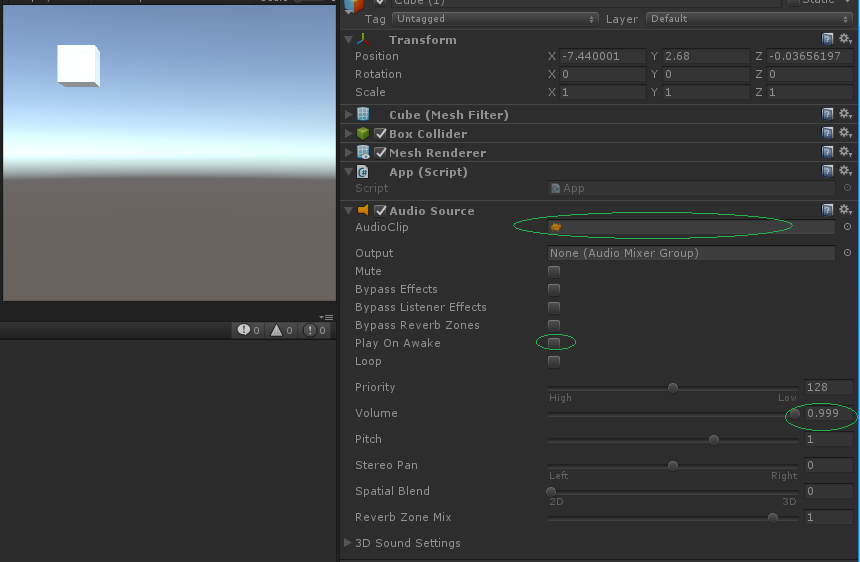Viewport: 860px width, 562px height.
Task: Click the AudioClip object field
Action: (x=691, y=226)
